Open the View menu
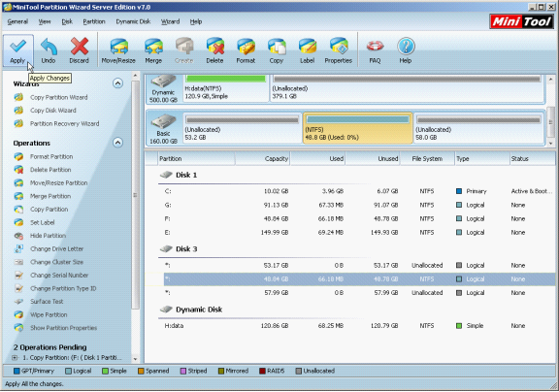 click(45, 21)
